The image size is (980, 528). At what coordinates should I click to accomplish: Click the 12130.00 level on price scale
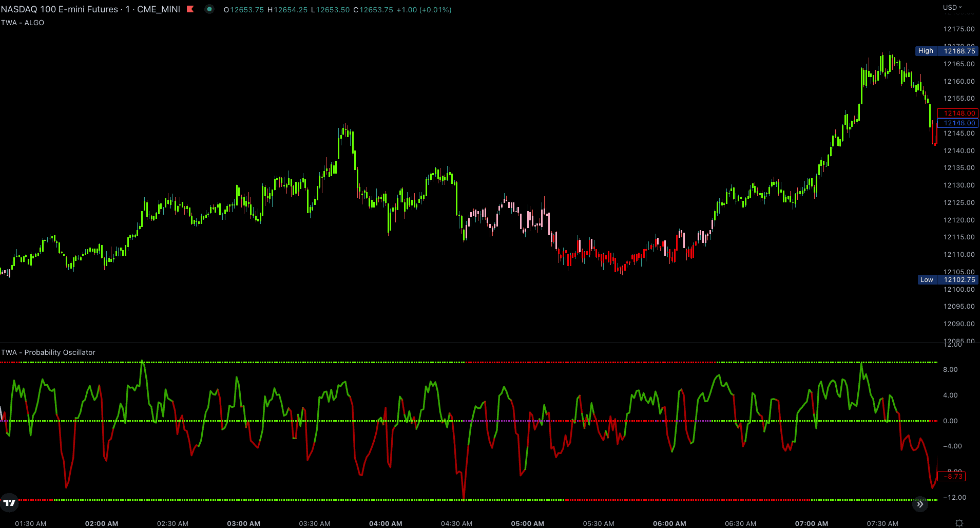pyautogui.click(x=958, y=185)
